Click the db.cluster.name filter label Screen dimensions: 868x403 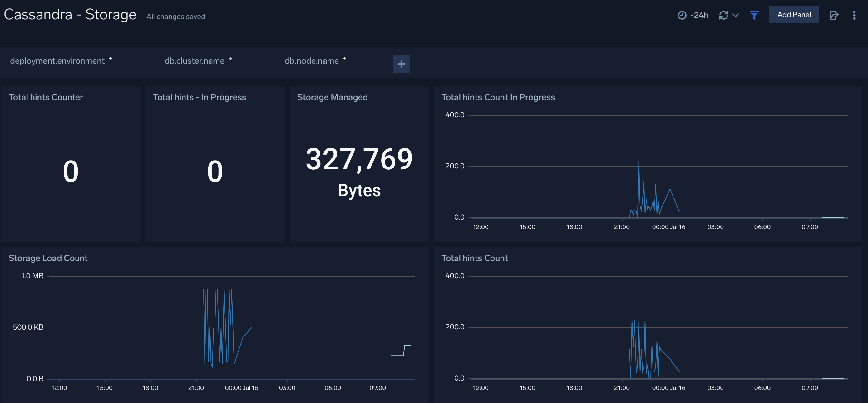[195, 61]
